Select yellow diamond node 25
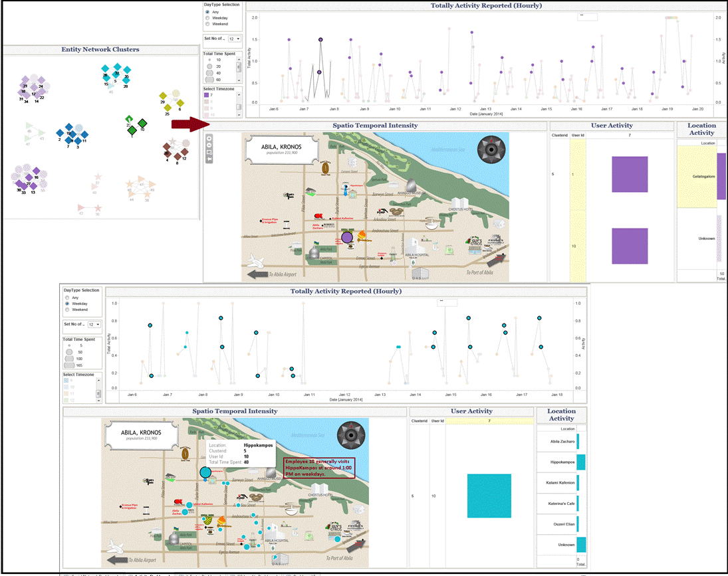The height and width of the screenshot is (576, 728). tap(168, 108)
